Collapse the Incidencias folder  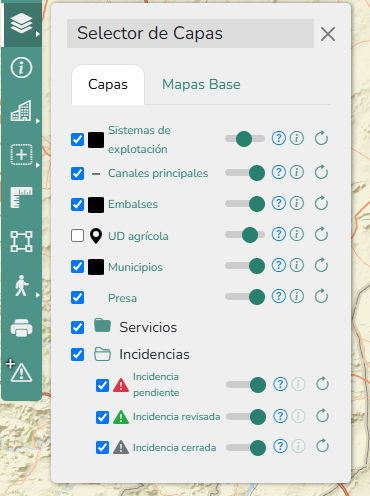tap(102, 354)
